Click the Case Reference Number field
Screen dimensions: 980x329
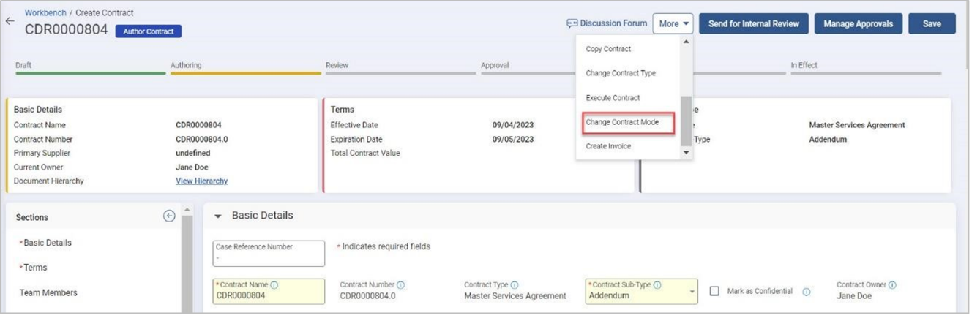pyautogui.click(x=269, y=254)
